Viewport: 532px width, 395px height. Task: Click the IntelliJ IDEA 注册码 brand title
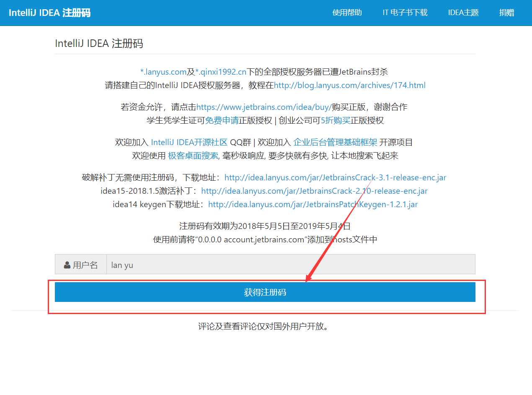click(49, 13)
